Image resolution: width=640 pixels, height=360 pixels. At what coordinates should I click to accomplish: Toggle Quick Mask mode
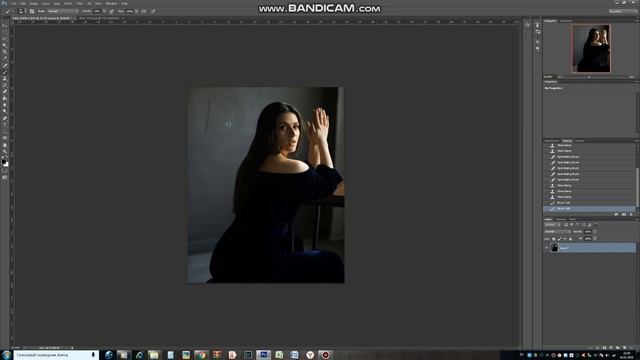(x=5, y=170)
